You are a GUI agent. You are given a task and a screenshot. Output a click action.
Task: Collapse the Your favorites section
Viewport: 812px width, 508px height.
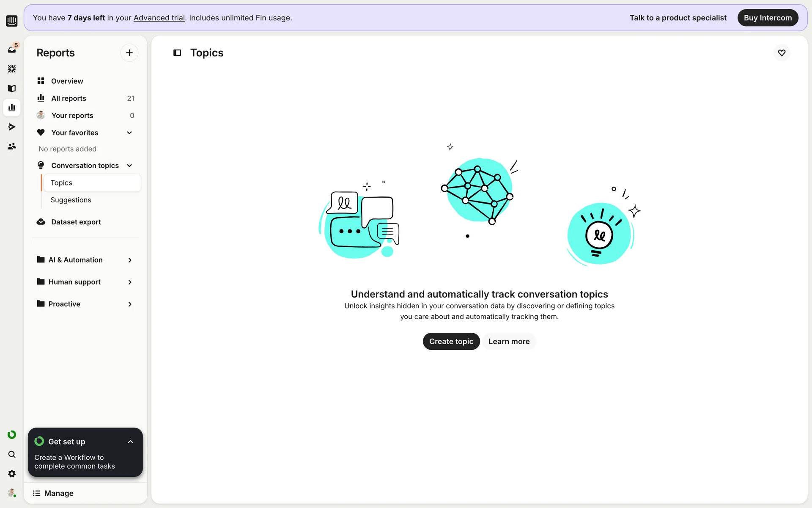pos(129,133)
